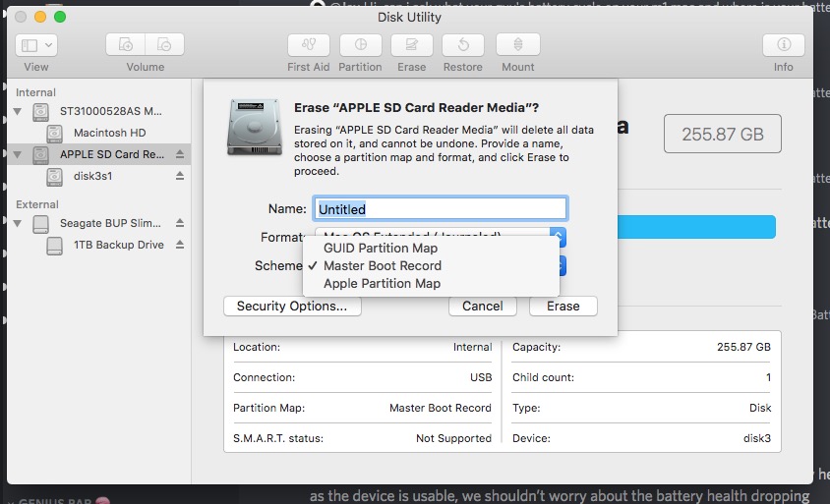This screenshot has height=504, width=830.
Task: Click the Not Supported S.M.A.R.T. value
Action: coord(453,438)
